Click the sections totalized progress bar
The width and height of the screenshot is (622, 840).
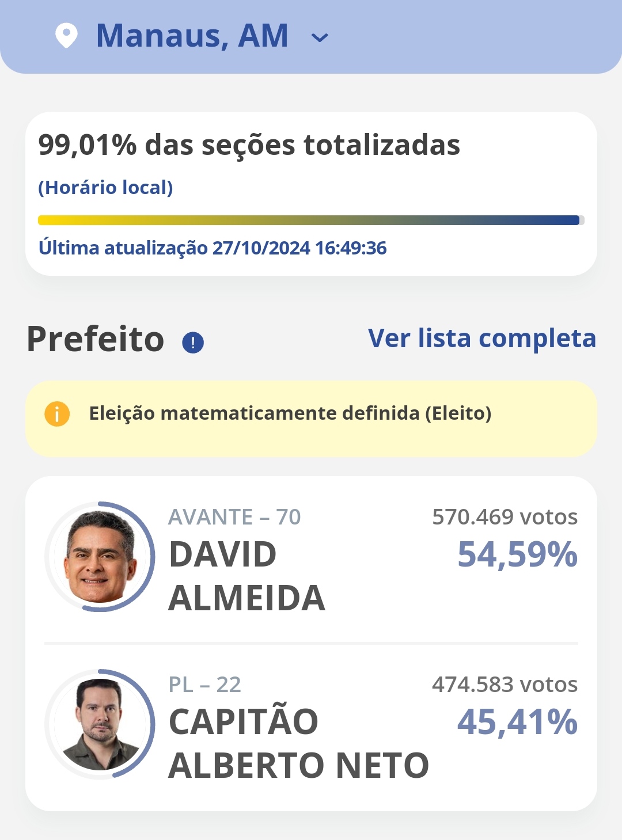pos(311,220)
